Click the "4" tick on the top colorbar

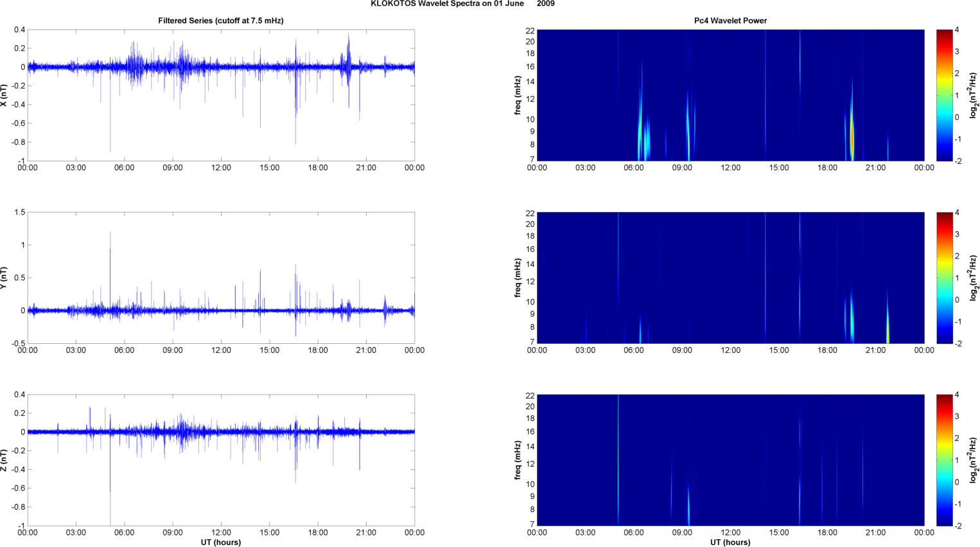[957, 30]
